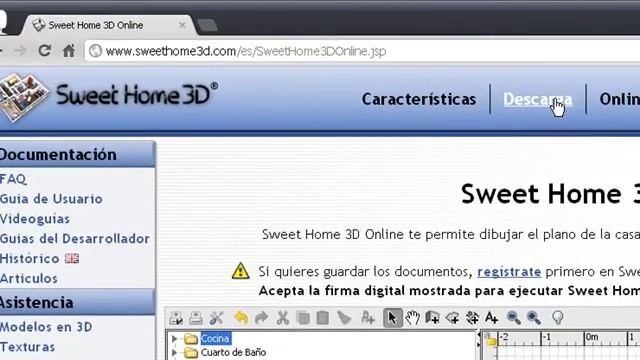Screen dimensions: 640x360
Task: Open the Videoguías link
Action: click(x=35, y=219)
